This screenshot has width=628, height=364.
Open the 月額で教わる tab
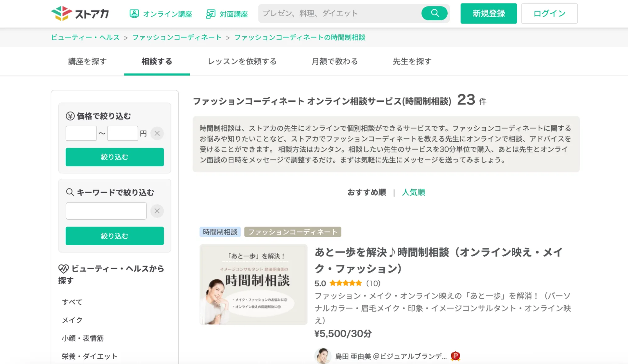pyautogui.click(x=335, y=61)
